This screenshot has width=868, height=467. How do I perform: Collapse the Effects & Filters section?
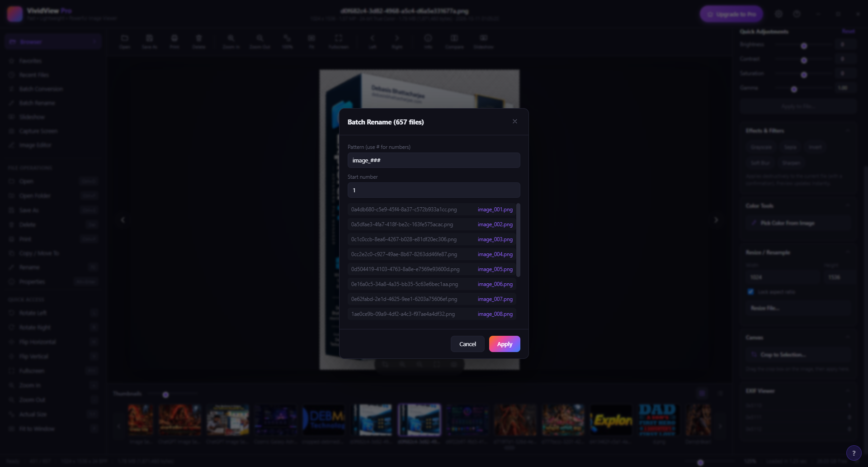pos(848,130)
